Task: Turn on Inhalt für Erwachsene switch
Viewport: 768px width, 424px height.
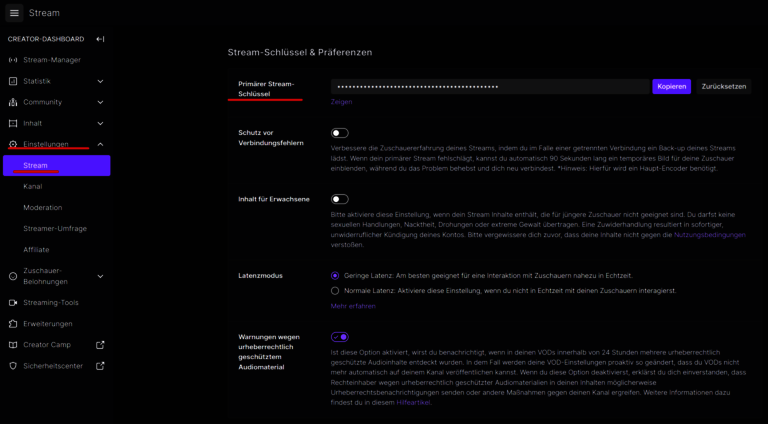Action: coord(339,199)
